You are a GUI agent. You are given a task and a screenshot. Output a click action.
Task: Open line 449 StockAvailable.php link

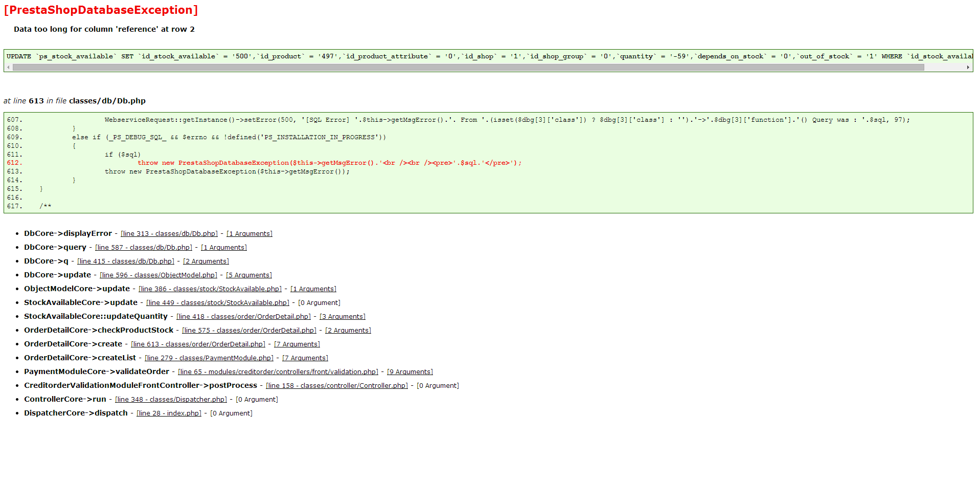(218, 303)
